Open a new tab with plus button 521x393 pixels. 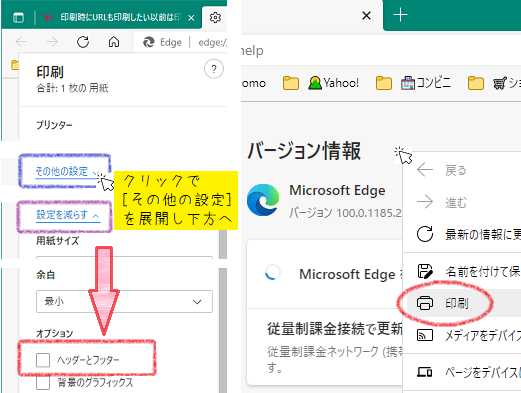tap(400, 15)
